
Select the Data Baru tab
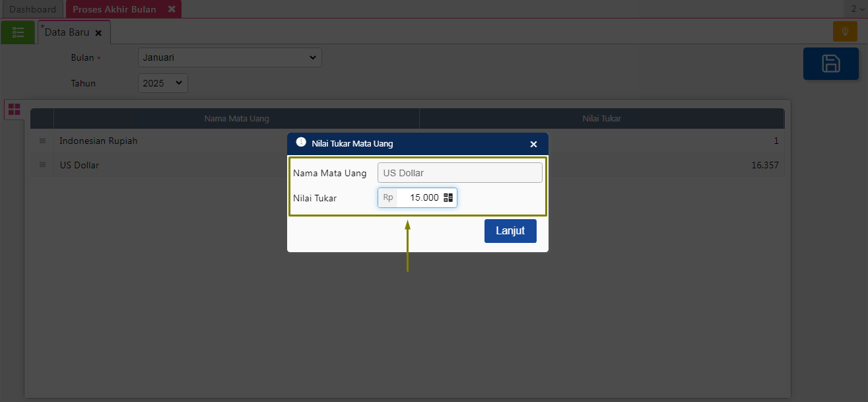tap(67, 32)
